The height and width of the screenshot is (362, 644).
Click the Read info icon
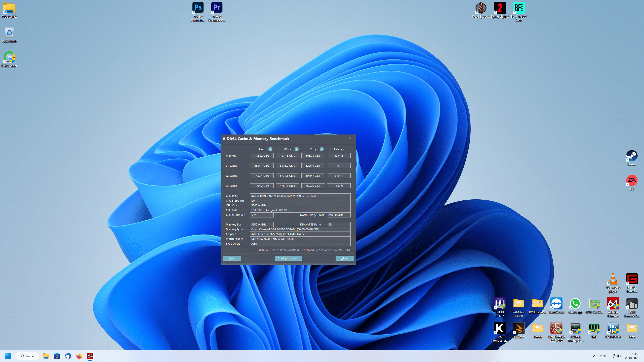click(x=270, y=149)
